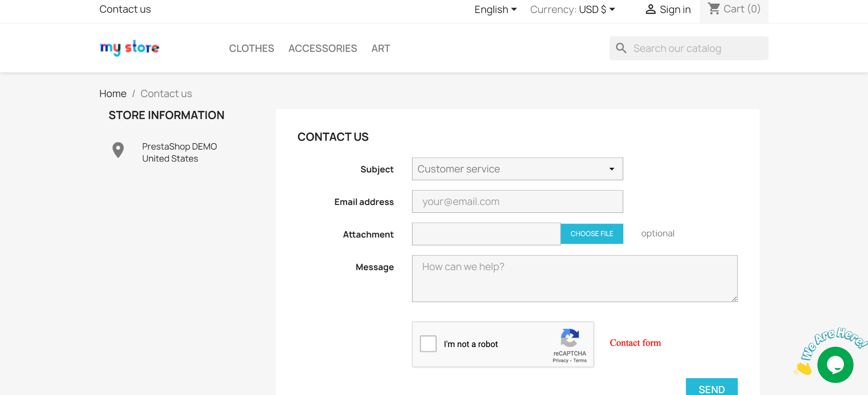
Task: Click the my store logo
Action: pyautogui.click(x=129, y=48)
